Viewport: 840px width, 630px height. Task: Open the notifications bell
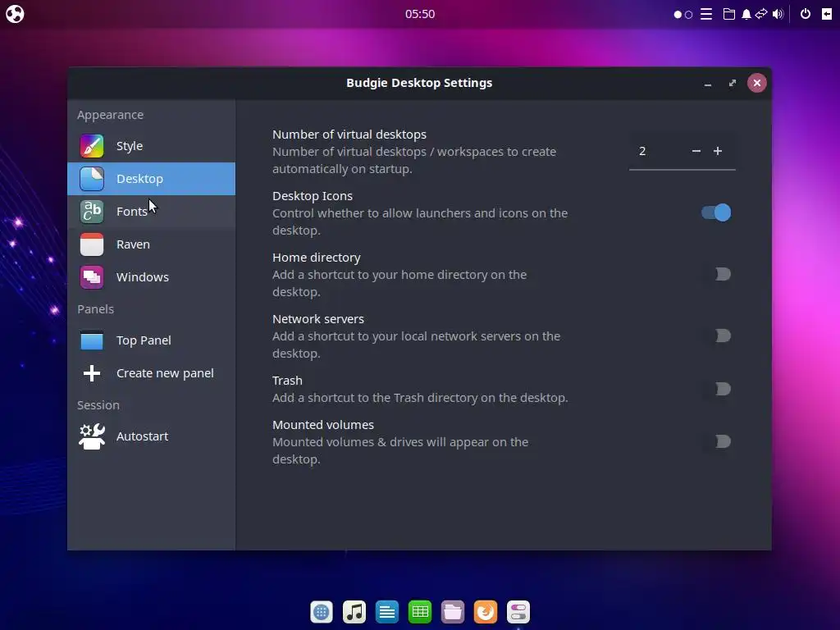746,14
